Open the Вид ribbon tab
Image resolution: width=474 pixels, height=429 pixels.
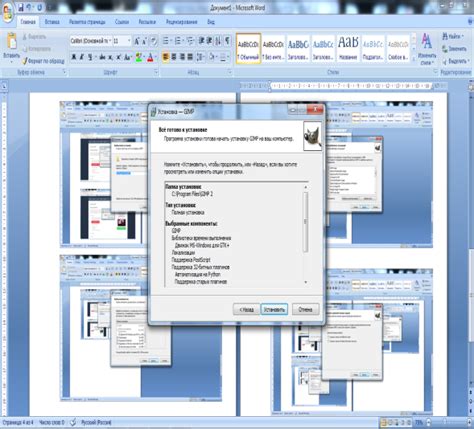point(211,22)
